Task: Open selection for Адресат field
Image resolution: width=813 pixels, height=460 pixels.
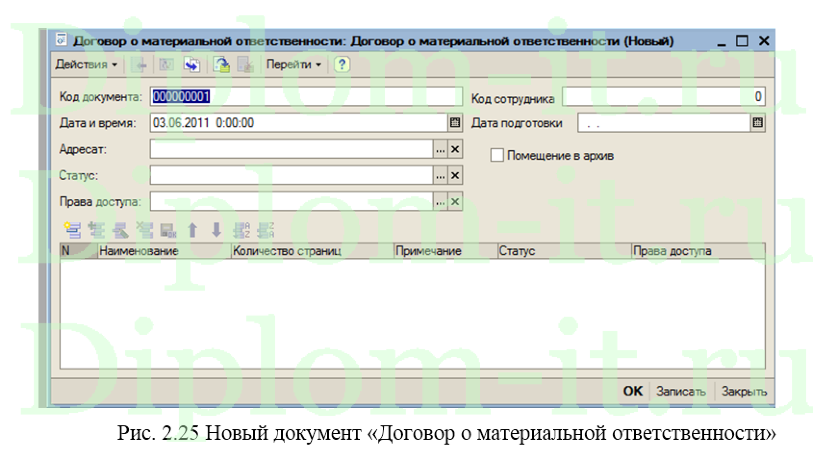Action: (440, 149)
